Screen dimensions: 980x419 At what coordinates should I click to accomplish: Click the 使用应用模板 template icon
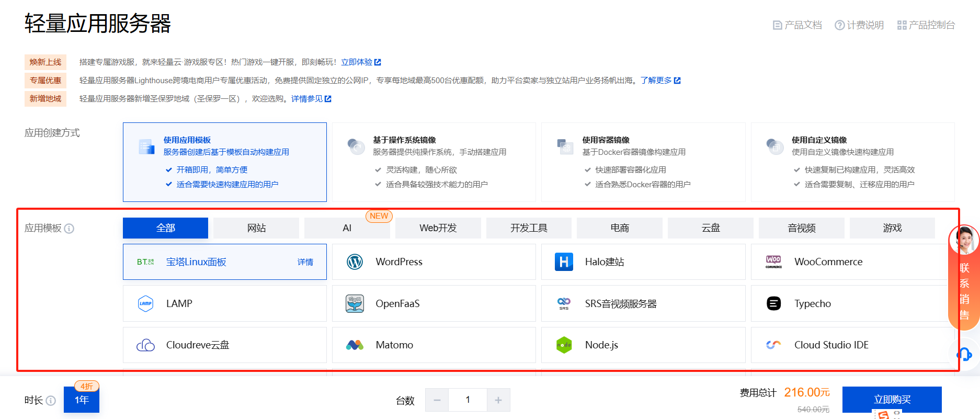146,146
